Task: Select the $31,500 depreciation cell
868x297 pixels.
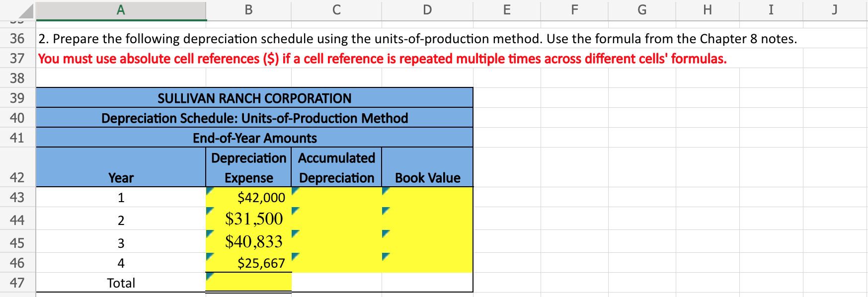Action: click(248, 219)
